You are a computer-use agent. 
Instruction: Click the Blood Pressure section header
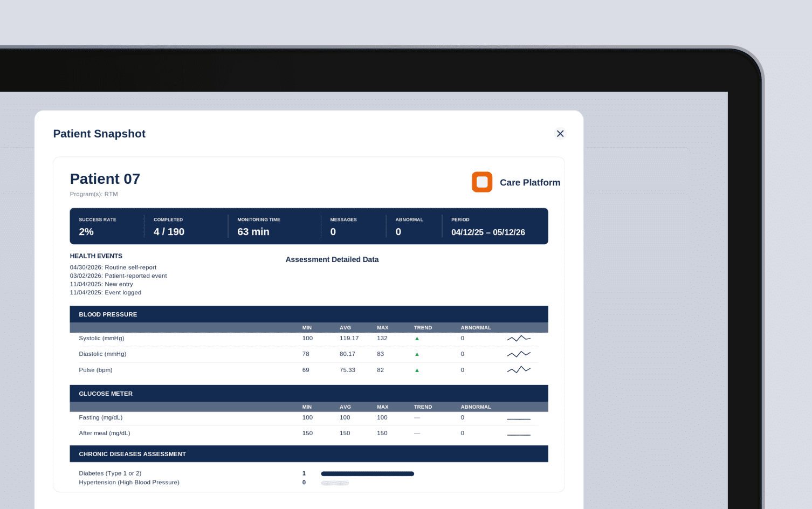pos(309,314)
